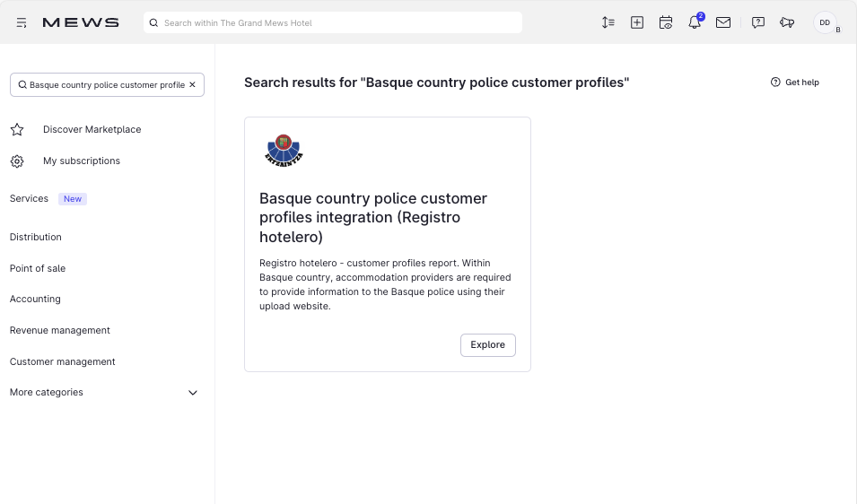
Task: Focus the global search within The Grand Mews Hotel
Action: tap(333, 23)
